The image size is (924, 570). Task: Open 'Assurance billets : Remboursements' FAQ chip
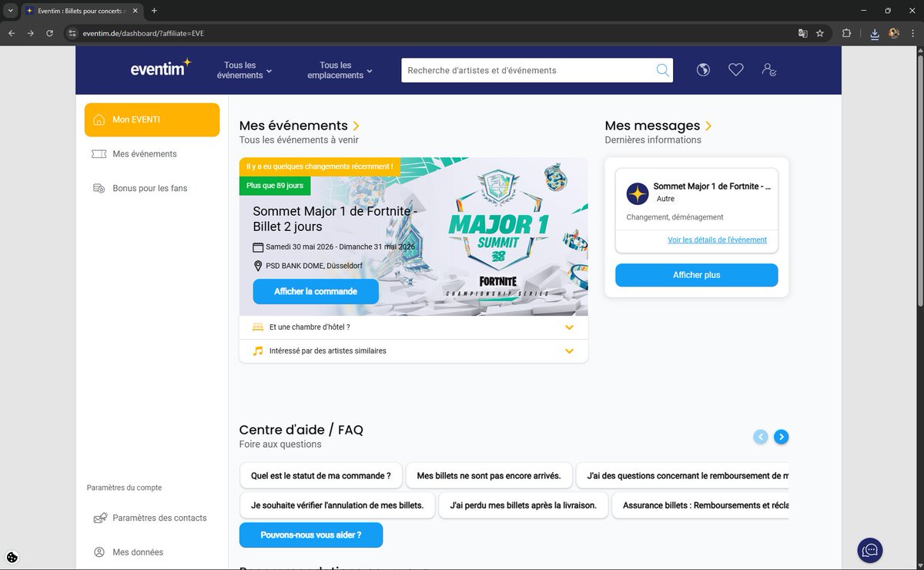pyautogui.click(x=701, y=505)
